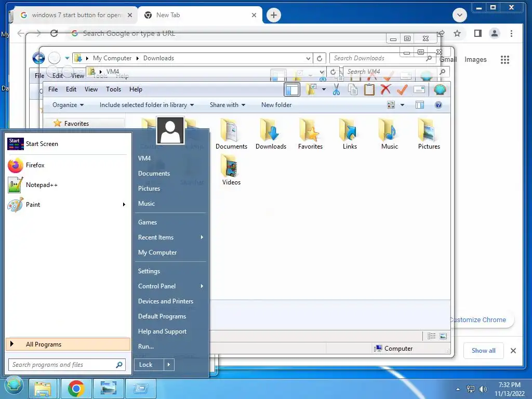
Task: Click the change view icon
Action: click(391, 105)
